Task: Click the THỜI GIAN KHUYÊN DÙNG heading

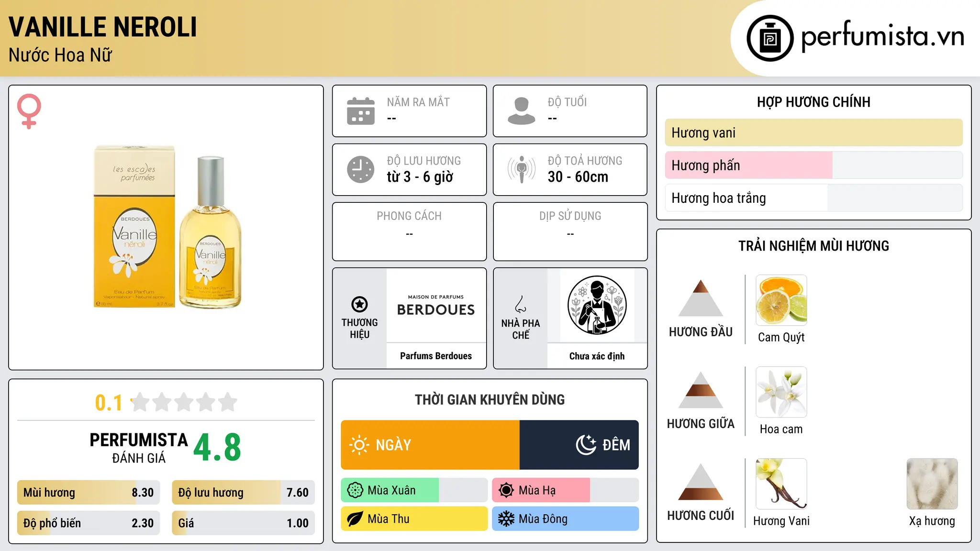Action: coord(490,399)
